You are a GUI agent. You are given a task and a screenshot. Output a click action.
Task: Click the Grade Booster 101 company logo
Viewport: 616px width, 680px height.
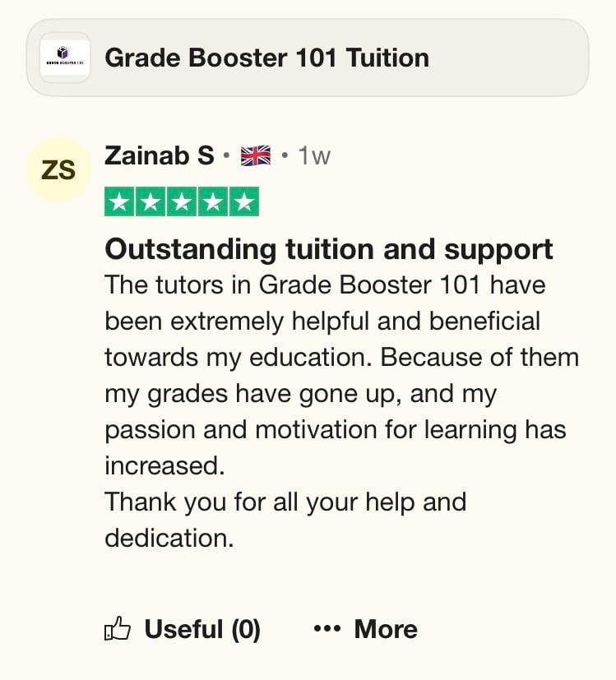pyautogui.click(x=65, y=58)
